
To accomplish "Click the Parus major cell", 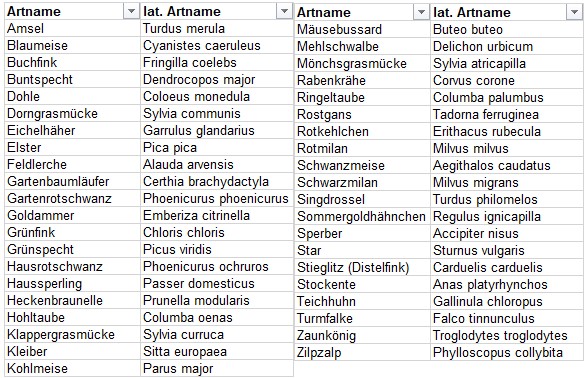I will [x=217, y=368].
